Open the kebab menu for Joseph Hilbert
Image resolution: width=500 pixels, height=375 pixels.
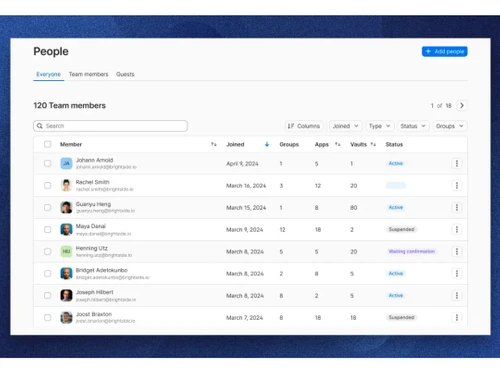pos(457,295)
